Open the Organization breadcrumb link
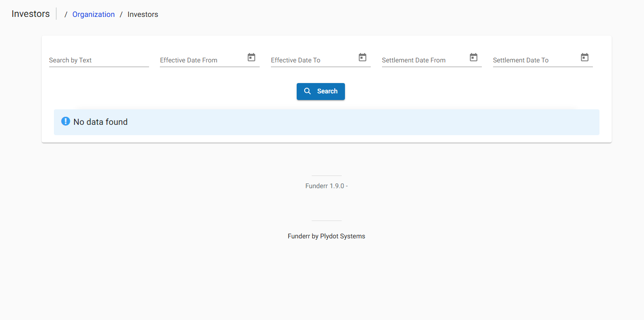This screenshot has height=320, width=644. 93,14
